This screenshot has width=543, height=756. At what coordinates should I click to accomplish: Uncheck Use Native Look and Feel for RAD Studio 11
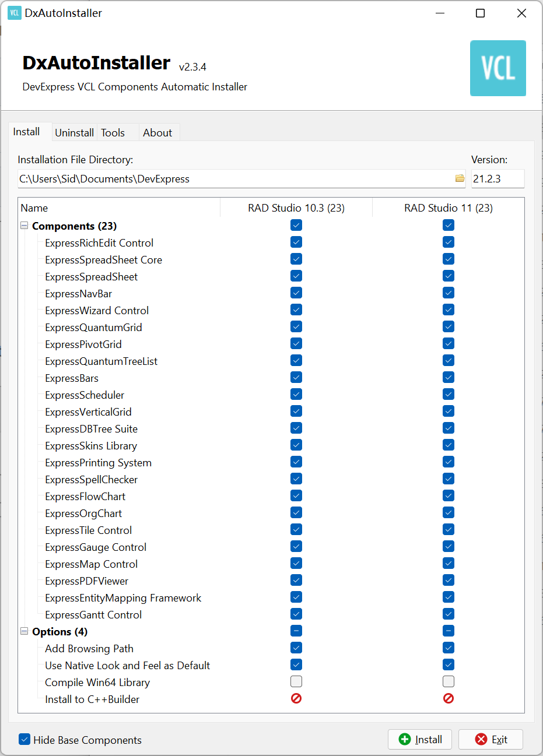(449, 664)
